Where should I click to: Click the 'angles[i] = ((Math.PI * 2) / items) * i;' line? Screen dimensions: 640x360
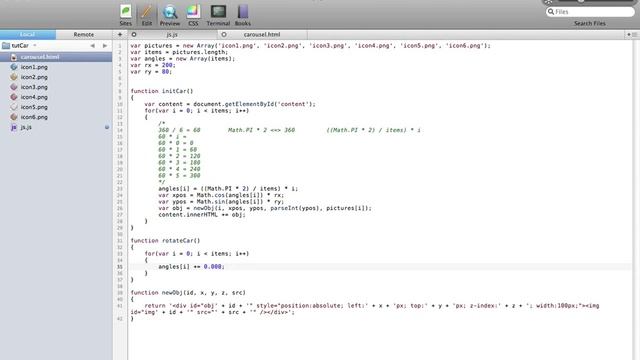click(228, 189)
